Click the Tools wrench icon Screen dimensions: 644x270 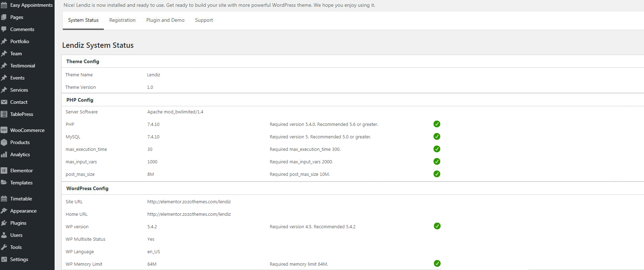point(4,247)
